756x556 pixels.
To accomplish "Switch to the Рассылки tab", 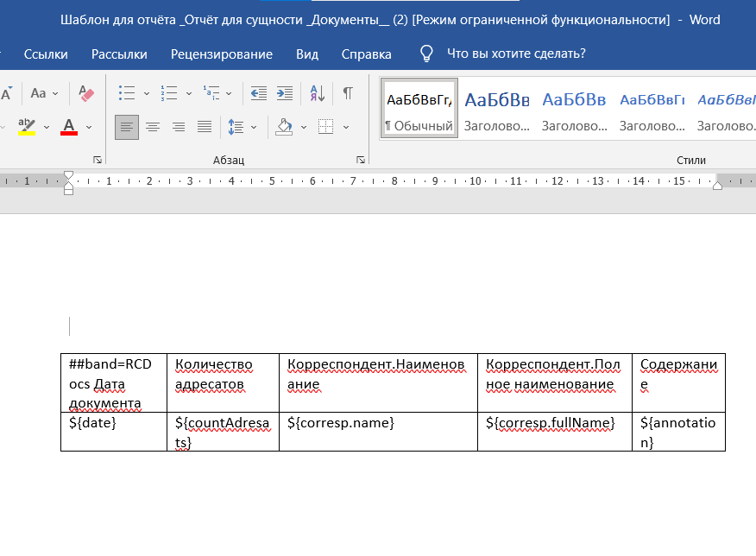I will click(119, 54).
